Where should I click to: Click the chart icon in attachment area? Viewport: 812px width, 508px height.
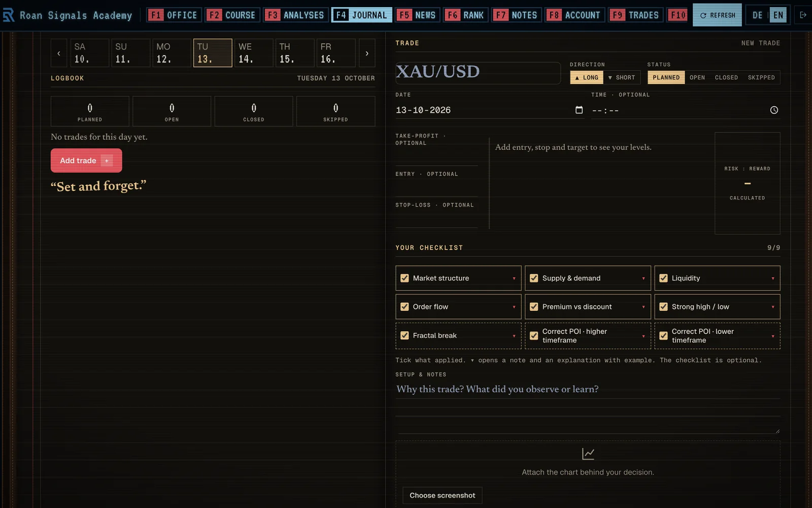coord(588,453)
